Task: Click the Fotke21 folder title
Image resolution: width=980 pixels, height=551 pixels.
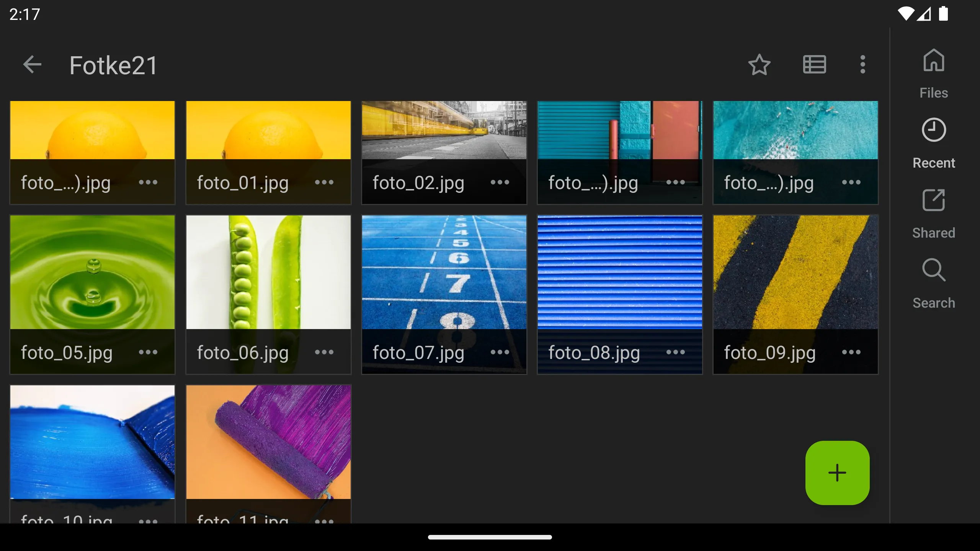Action: [x=113, y=64]
